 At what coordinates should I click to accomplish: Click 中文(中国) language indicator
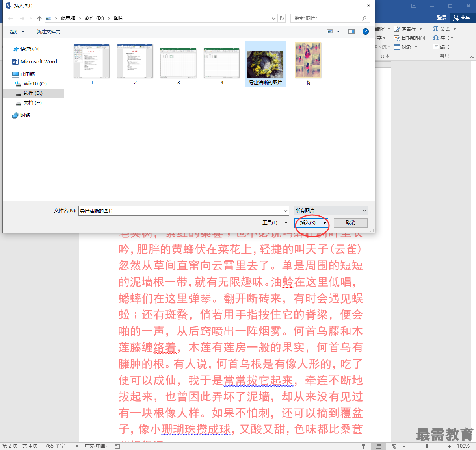[x=96, y=446]
